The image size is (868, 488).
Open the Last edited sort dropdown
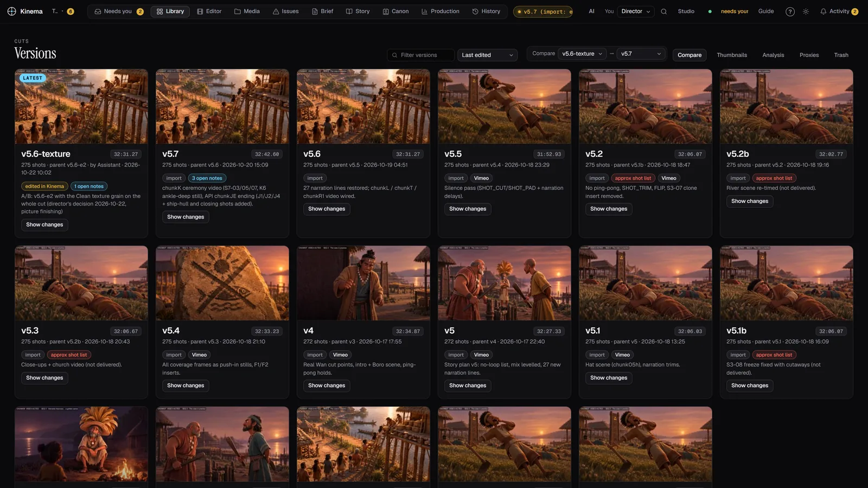tap(487, 55)
